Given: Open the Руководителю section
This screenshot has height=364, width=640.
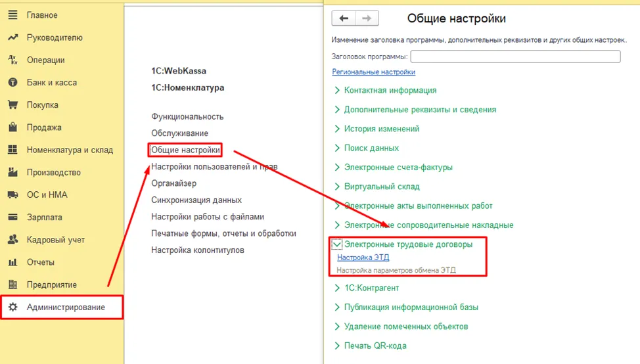Looking at the screenshot, I should pyautogui.click(x=55, y=37).
